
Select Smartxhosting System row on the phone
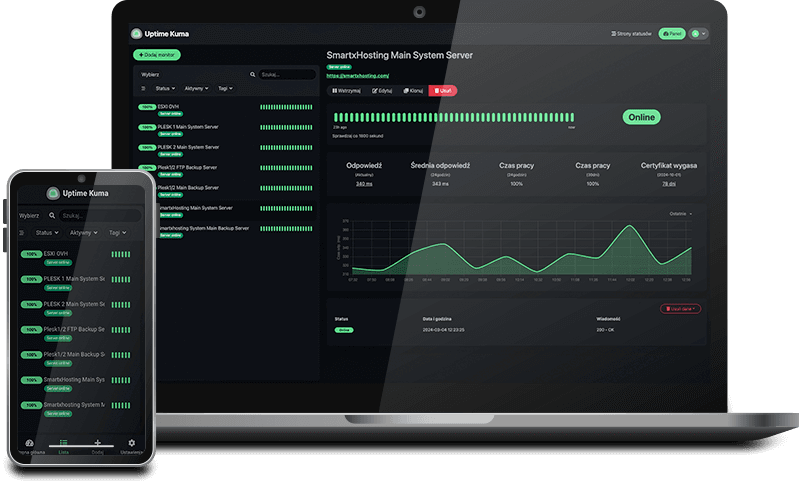pyautogui.click(x=76, y=409)
